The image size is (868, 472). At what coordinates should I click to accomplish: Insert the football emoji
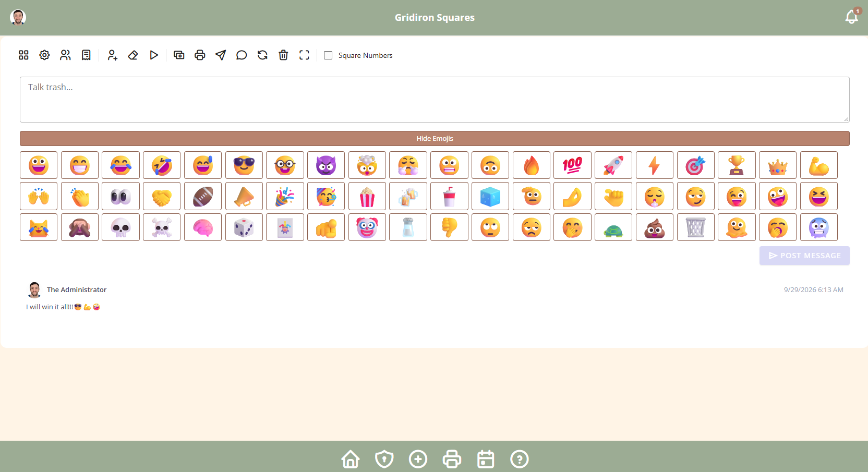[203, 197]
